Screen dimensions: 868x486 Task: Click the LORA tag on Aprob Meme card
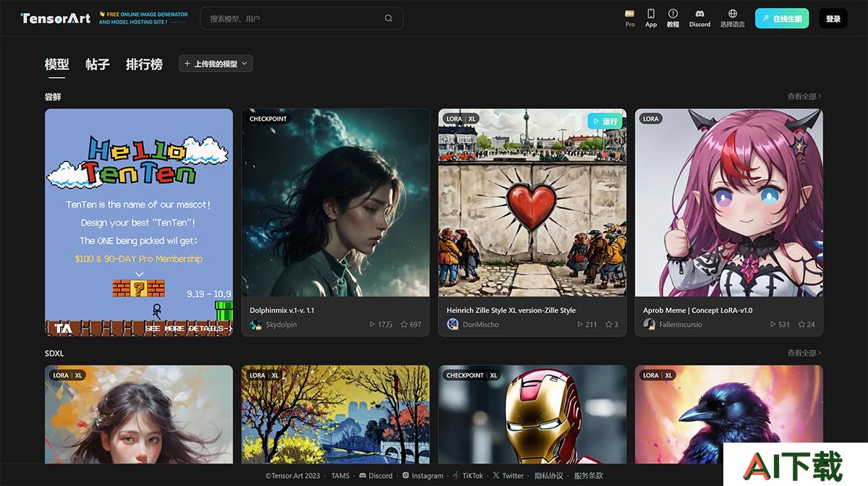(x=651, y=119)
